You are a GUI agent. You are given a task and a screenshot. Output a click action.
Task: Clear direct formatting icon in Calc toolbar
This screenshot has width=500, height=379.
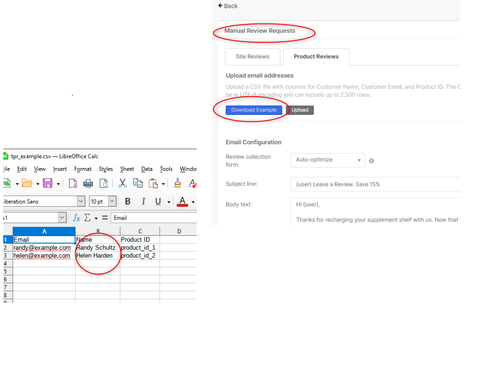click(x=192, y=183)
